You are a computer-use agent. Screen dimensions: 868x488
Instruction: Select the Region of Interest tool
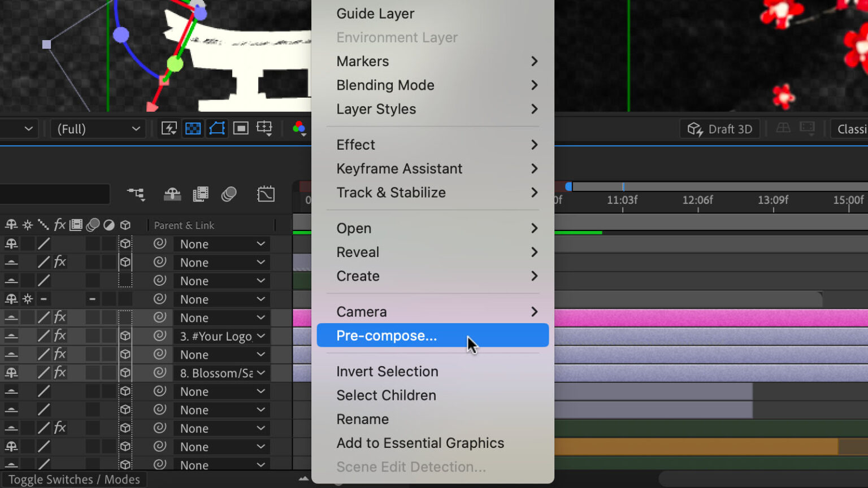241,128
